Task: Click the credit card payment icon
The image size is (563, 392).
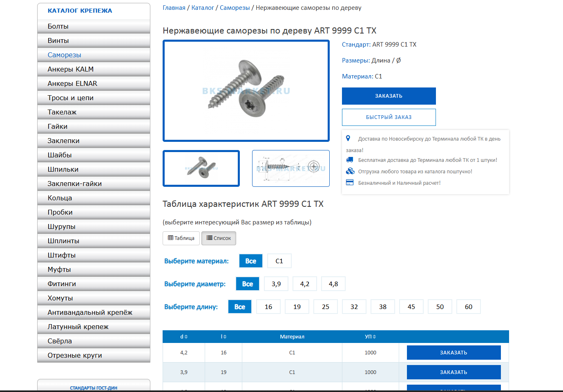Action: [x=350, y=183]
